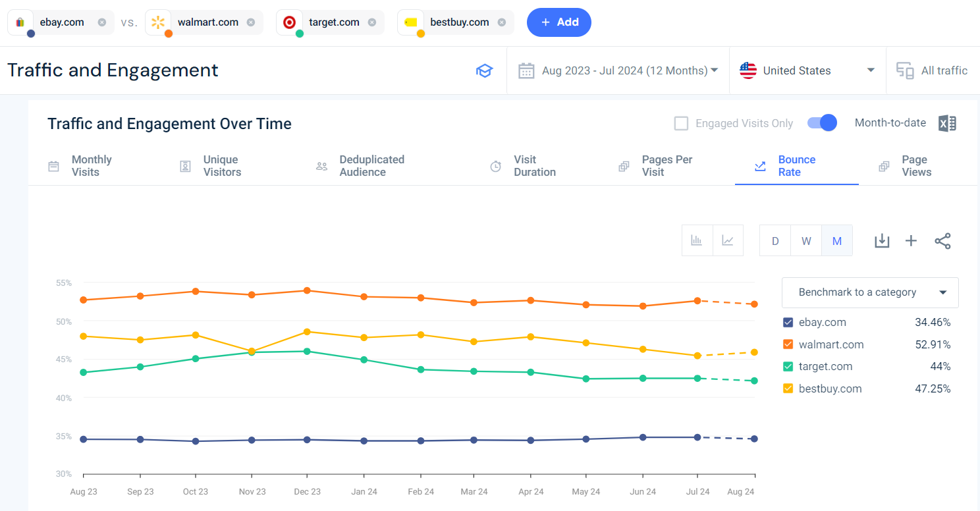Viewport: 980px width, 511px height.
Task: Uncheck the walmart.com legend checkbox
Action: tap(788, 344)
